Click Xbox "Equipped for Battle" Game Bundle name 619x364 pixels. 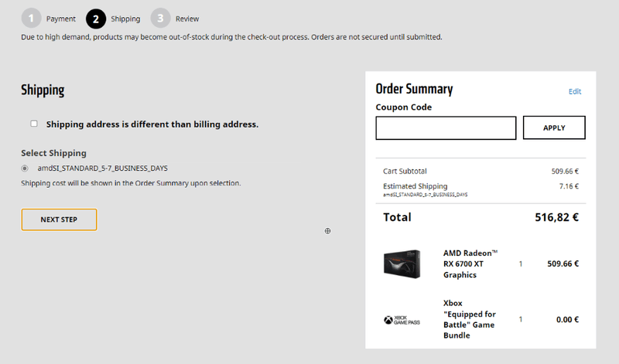pyautogui.click(x=470, y=319)
